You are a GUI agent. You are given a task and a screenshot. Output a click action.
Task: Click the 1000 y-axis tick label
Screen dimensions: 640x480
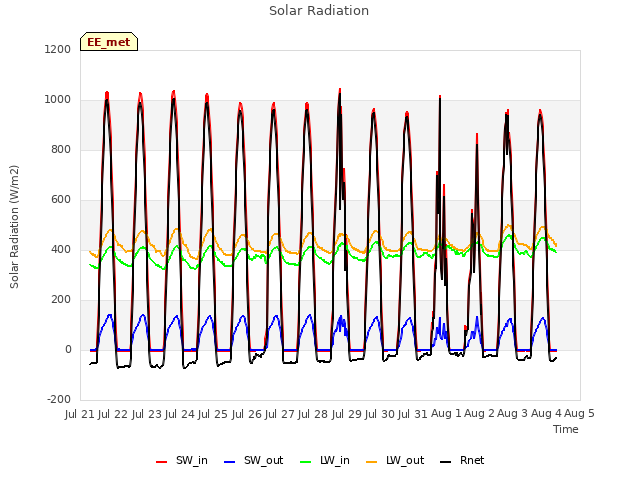(x=58, y=100)
